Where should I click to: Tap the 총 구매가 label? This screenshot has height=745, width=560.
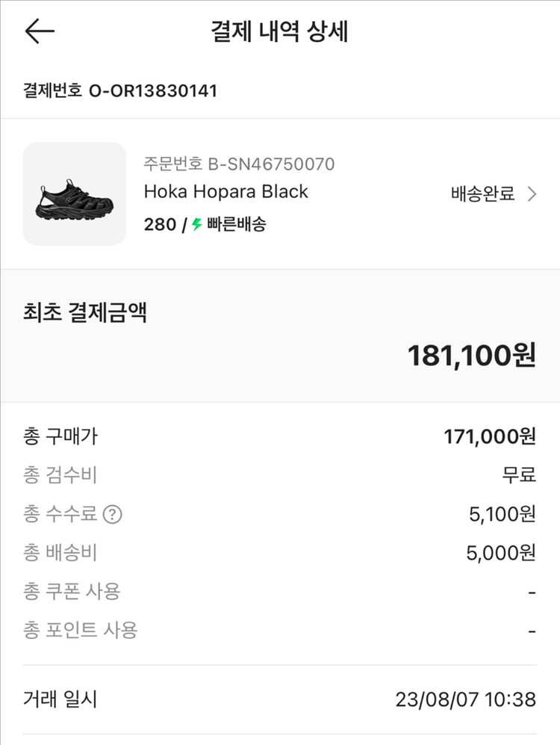click(x=60, y=436)
